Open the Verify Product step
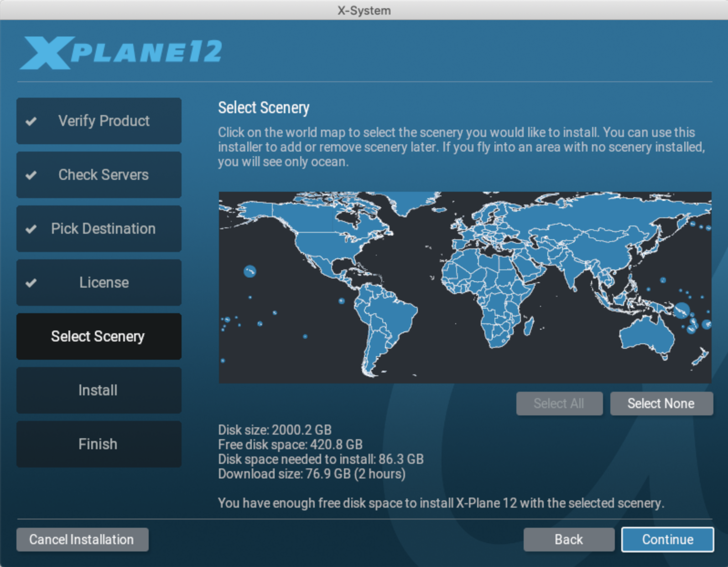The image size is (728, 567). (99, 121)
